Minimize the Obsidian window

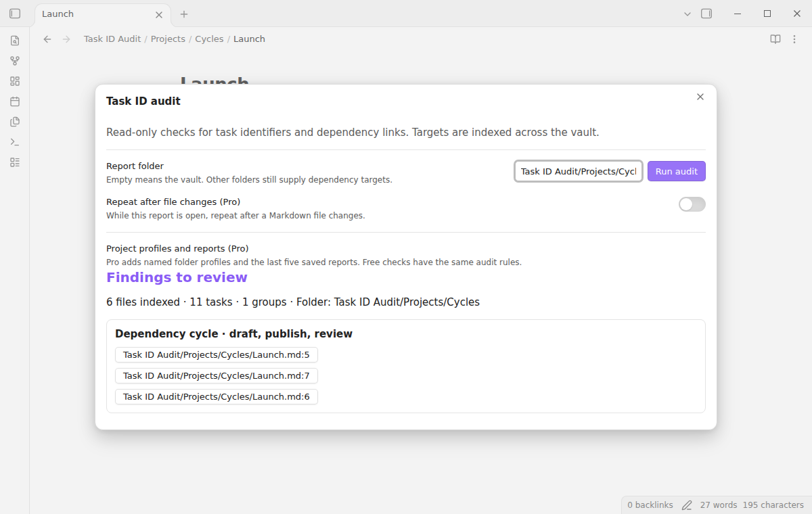point(738,14)
